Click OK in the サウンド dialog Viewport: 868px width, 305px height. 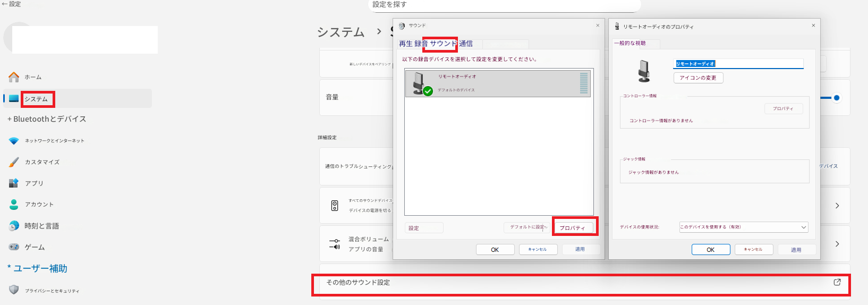tap(495, 250)
